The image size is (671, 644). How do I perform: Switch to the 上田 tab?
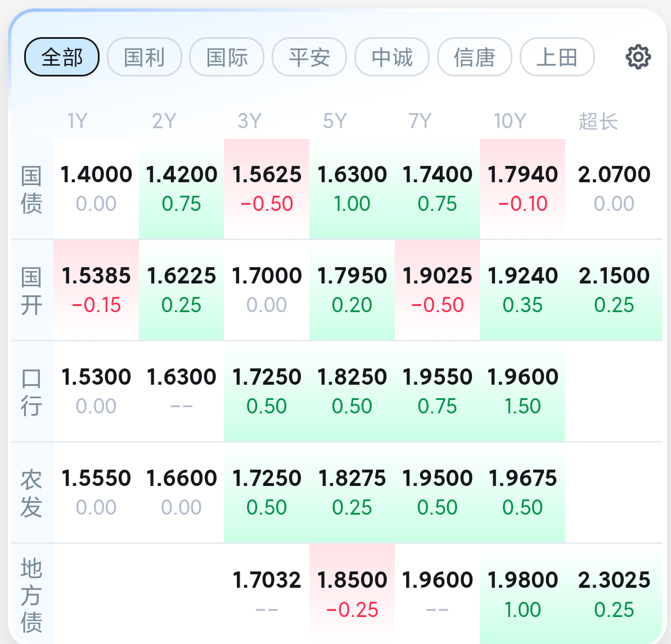point(557,57)
